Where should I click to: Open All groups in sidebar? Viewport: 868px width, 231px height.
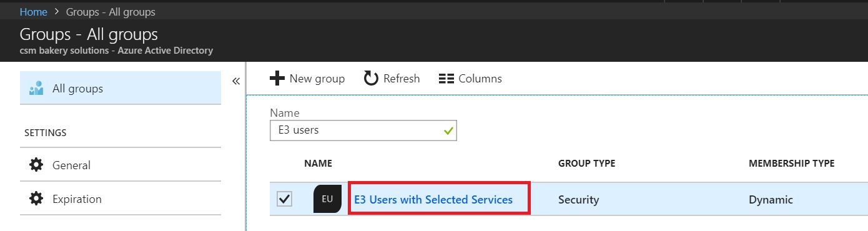pos(121,89)
